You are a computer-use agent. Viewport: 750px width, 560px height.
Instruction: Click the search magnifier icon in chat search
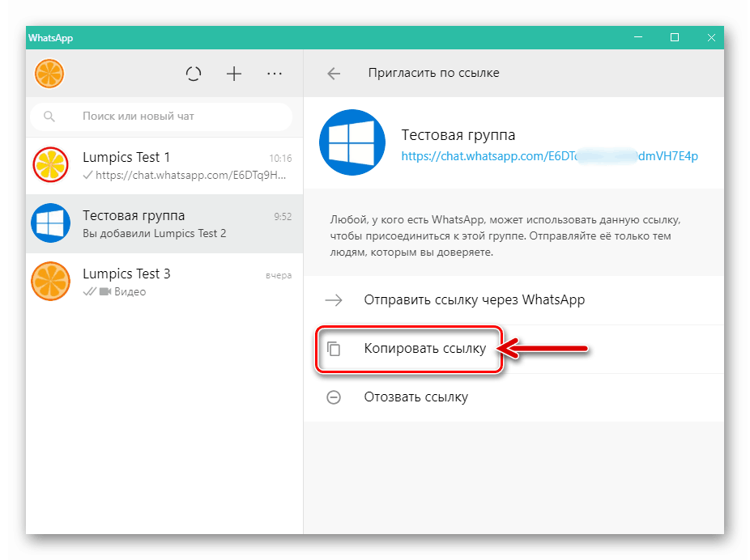49,116
